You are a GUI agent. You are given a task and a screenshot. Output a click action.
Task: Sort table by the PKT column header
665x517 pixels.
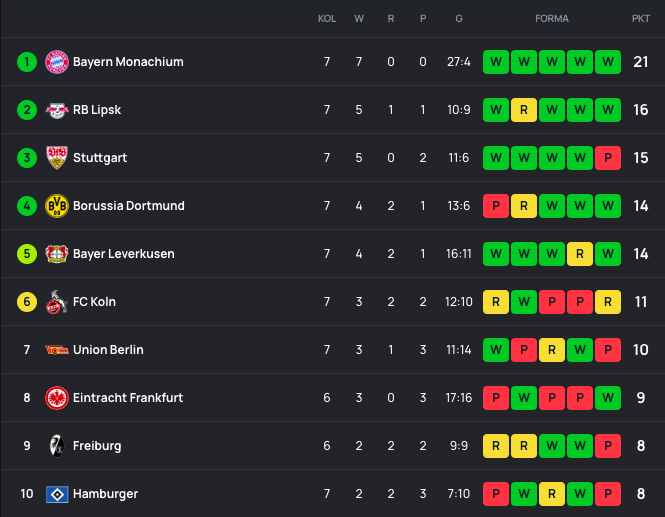click(641, 19)
